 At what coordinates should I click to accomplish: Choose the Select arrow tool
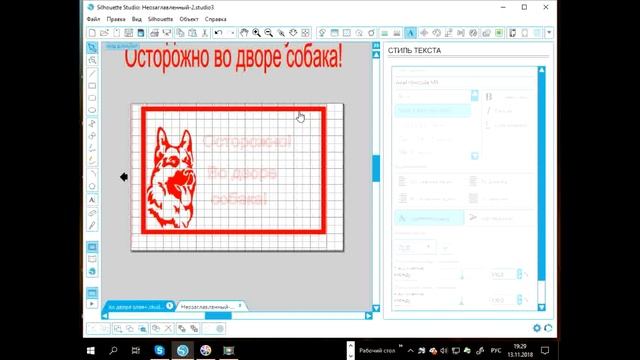92,48
